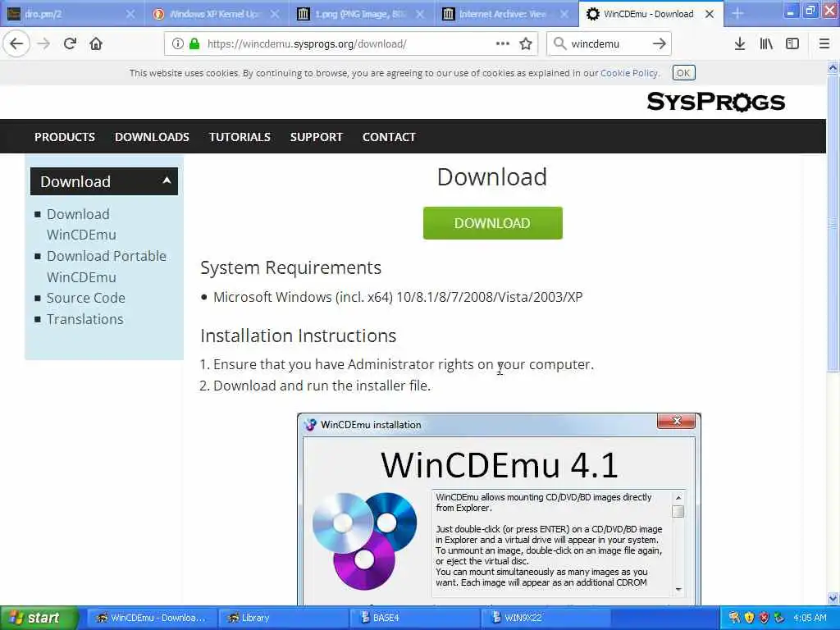Show site information icon in address bar
The width and height of the screenshot is (840, 630).
tap(177, 44)
